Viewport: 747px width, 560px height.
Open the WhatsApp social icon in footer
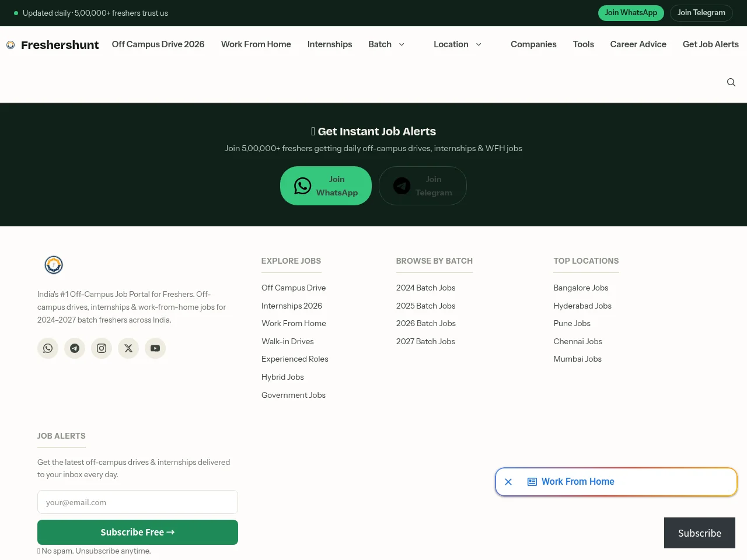click(48, 348)
